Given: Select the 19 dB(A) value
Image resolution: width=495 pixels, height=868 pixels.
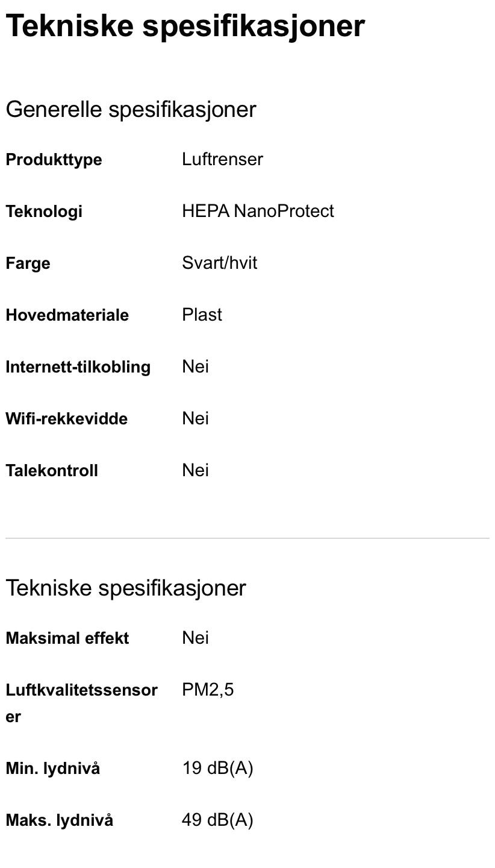Looking at the screenshot, I should (217, 768).
